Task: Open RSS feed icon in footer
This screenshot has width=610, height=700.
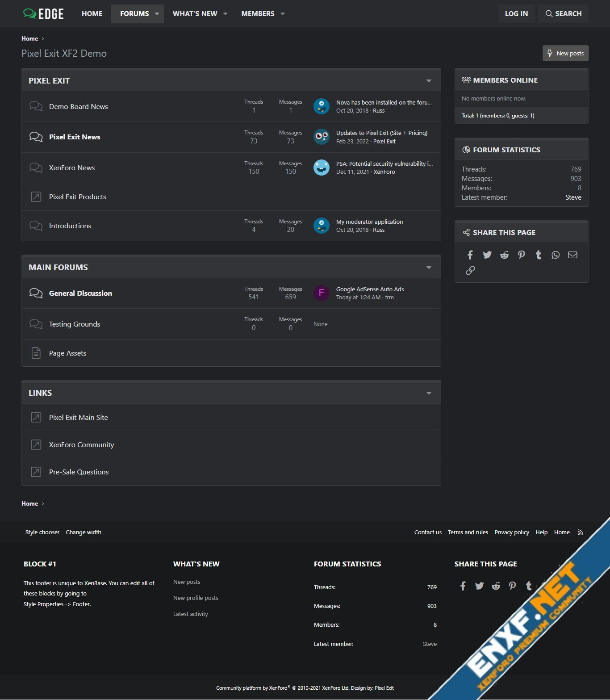Action: (x=580, y=532)
